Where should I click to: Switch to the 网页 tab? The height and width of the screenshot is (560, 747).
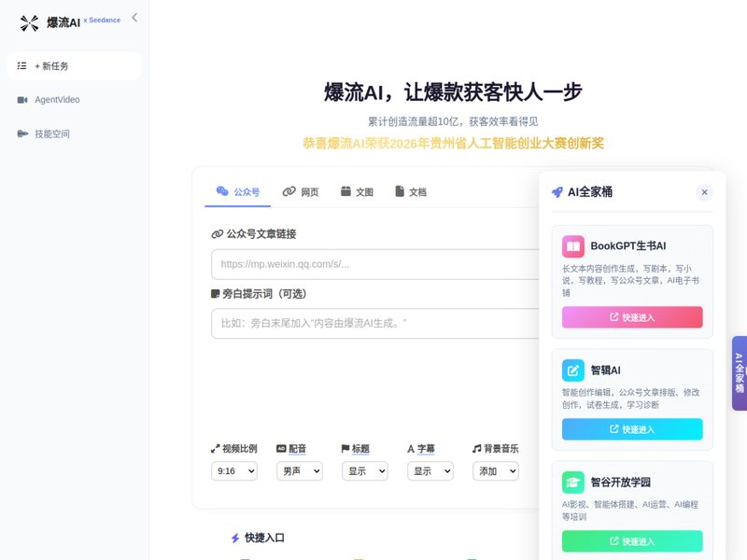click(x=301, y=192)
